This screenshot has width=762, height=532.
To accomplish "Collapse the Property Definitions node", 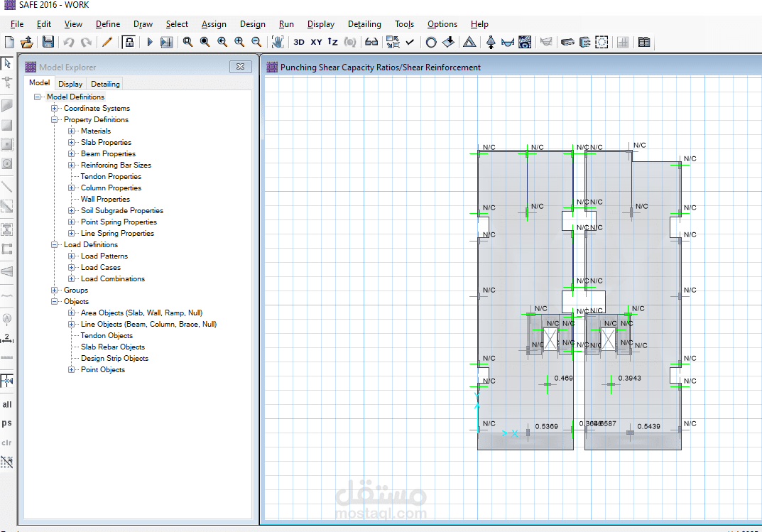I will pos(55,119).
